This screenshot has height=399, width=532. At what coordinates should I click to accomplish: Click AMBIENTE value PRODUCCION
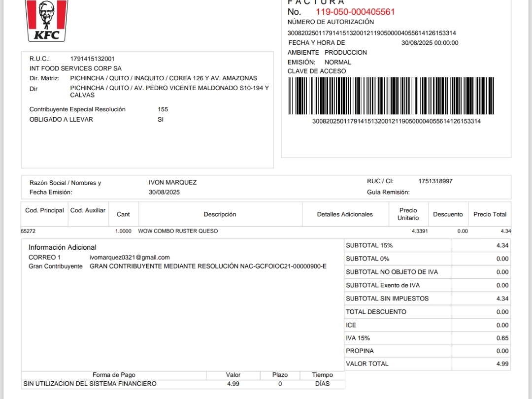click(x=345, y=53)
